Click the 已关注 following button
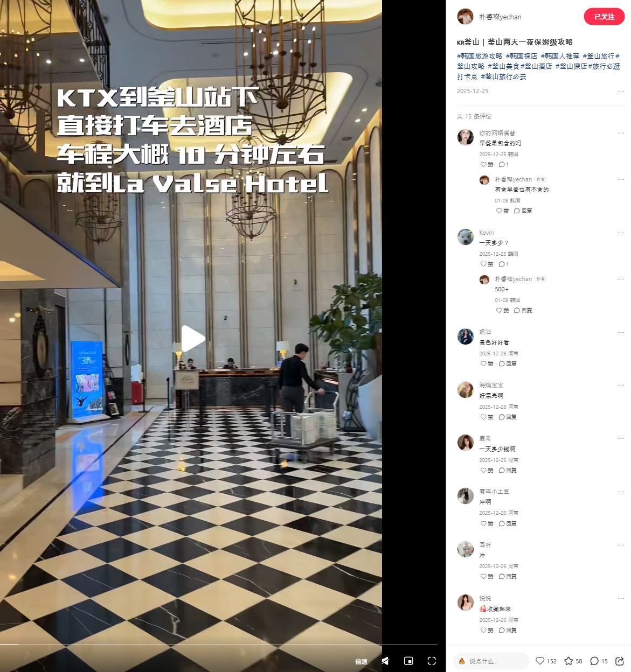The width and height of the screenshot is (631, 672). click(x=604, y=17)
